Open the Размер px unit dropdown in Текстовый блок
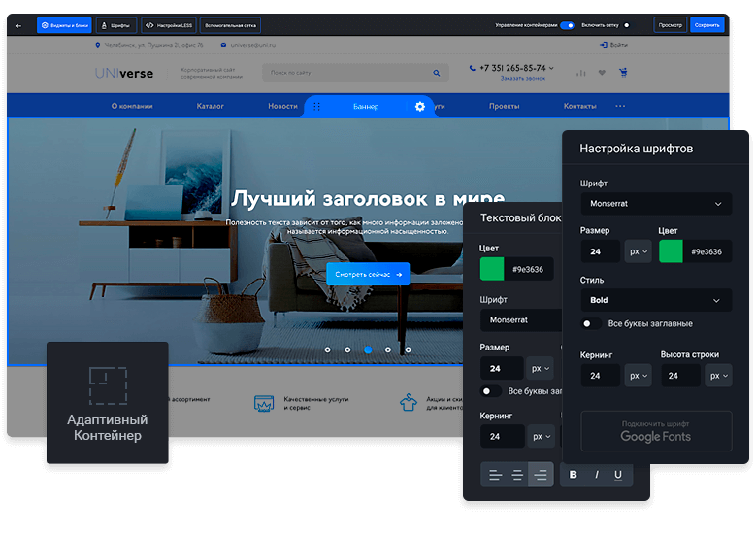Screen dimensions: 756x534 pyautogui.click(x=541, y=369)
